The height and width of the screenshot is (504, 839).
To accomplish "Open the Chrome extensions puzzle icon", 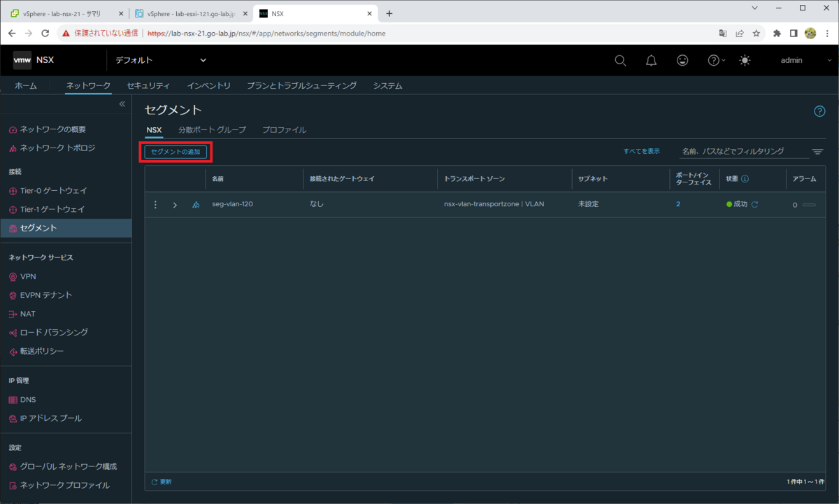I will click(777, 33).
